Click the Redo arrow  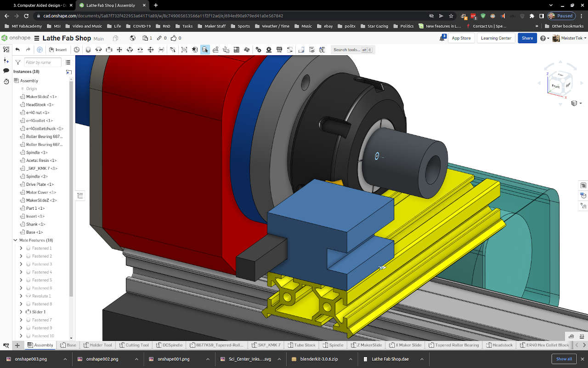(x=28, y=50)
